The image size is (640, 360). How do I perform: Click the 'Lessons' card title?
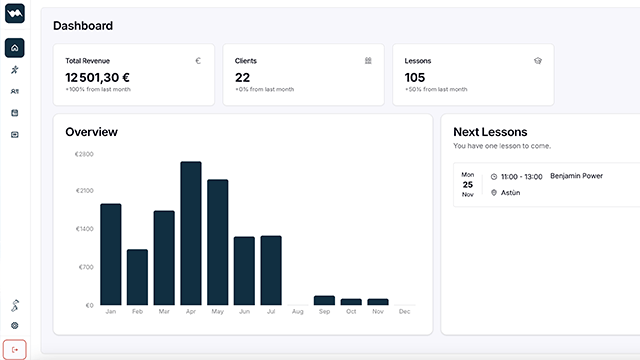pos(418,61)
